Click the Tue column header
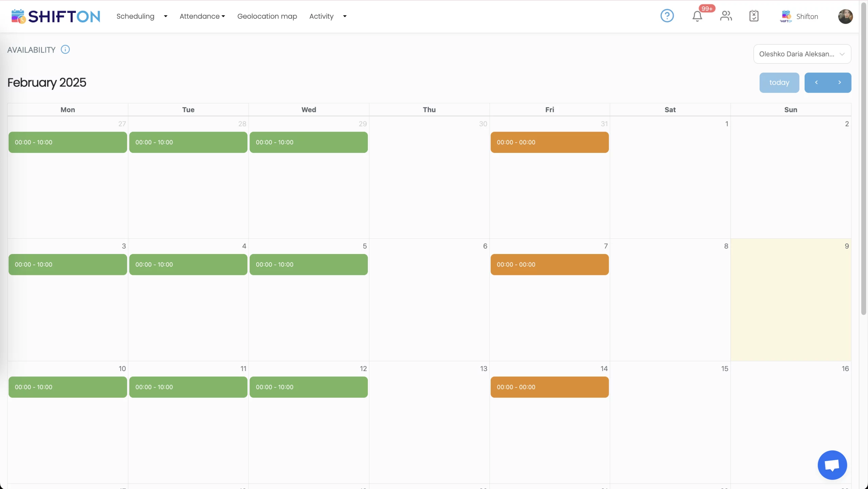The height and width of the screenshot is (489, 868). click(188, 110)
